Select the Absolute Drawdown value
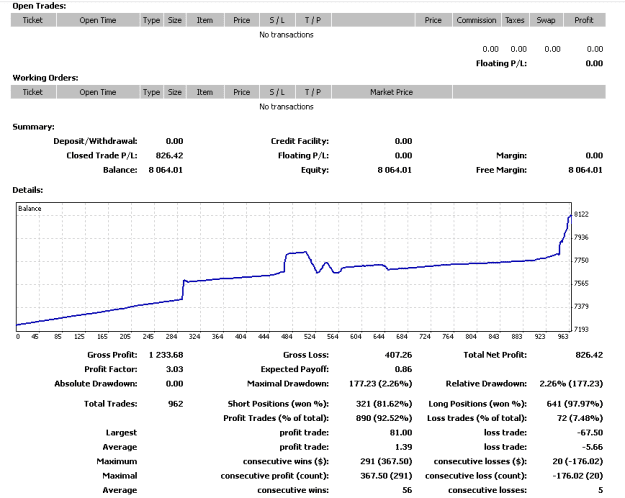The image size is (625, 498). [175, 384]
